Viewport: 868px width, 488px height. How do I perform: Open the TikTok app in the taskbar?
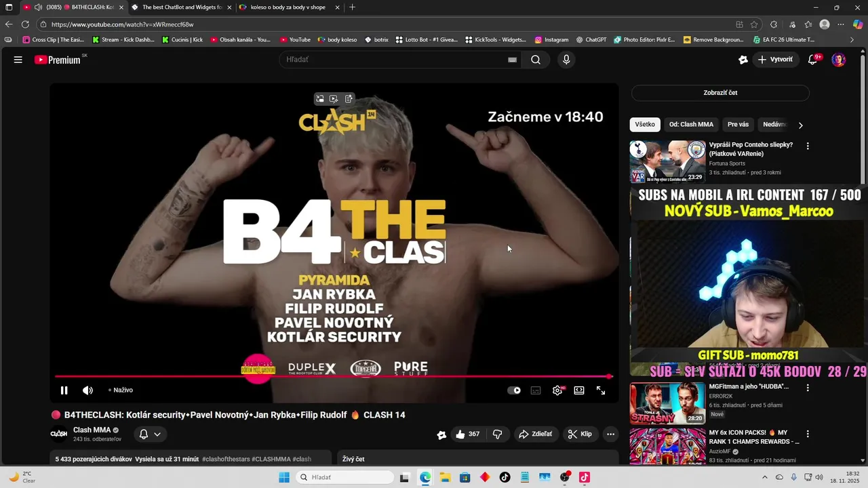[505, 477]
